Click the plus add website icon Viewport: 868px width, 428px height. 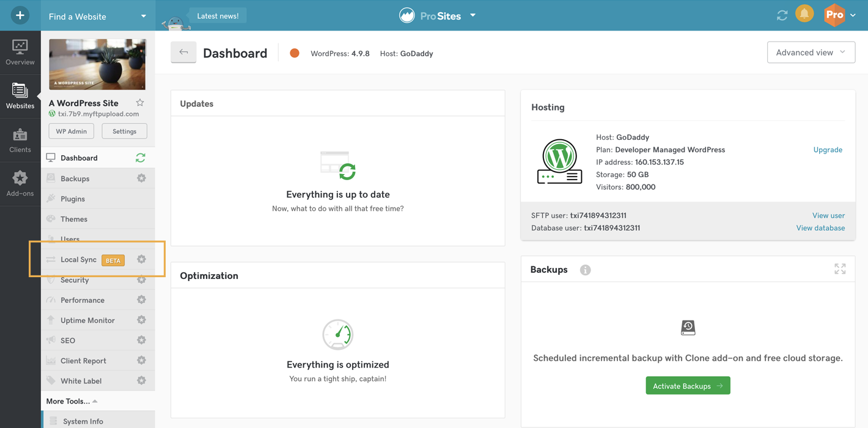pyautogui.click(x=20, y=15)
